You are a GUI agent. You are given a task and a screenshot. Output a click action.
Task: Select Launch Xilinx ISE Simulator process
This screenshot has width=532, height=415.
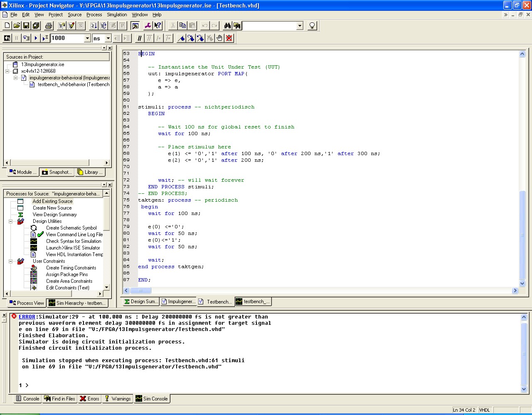[x=73, y=248]
